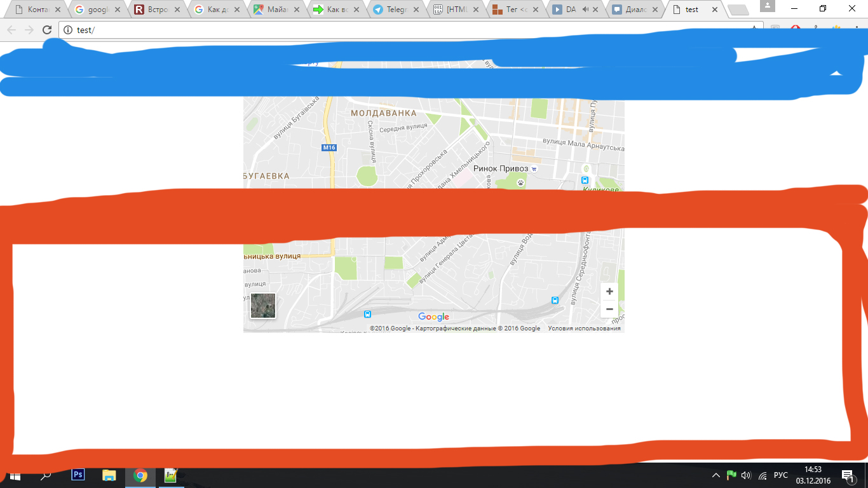Screen dimensions: 868x488
Task: Click the shopping cart icon by Ринок Привоз
Action: click(534, 169)
